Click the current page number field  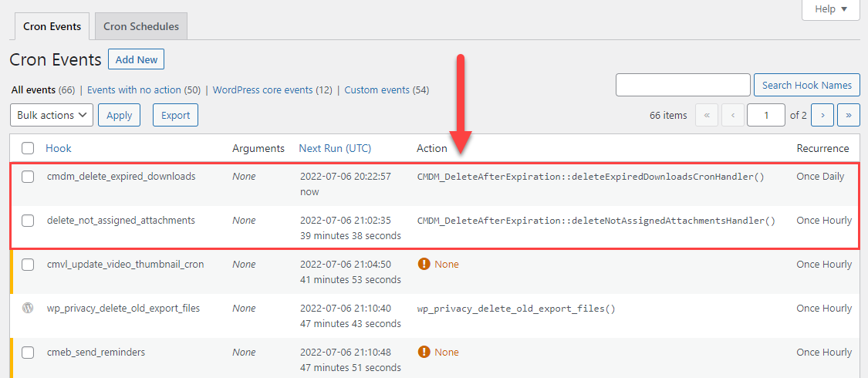(765, 115)
